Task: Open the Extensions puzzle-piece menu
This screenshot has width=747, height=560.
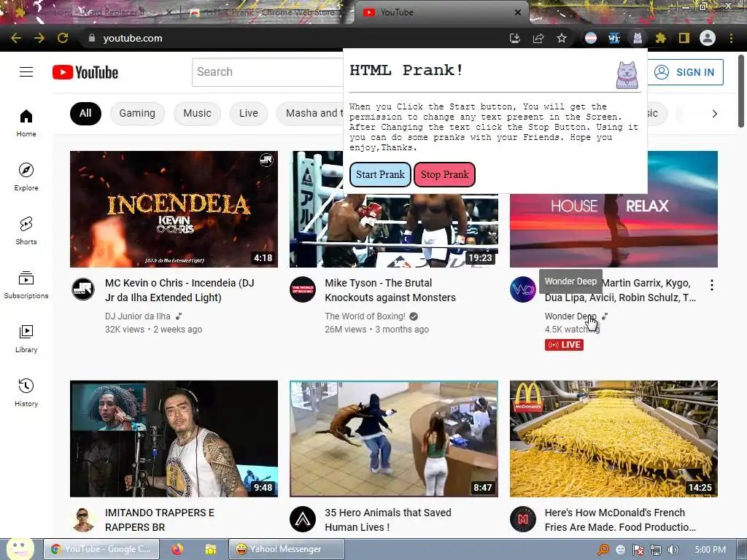Action: tap(660, 38)
